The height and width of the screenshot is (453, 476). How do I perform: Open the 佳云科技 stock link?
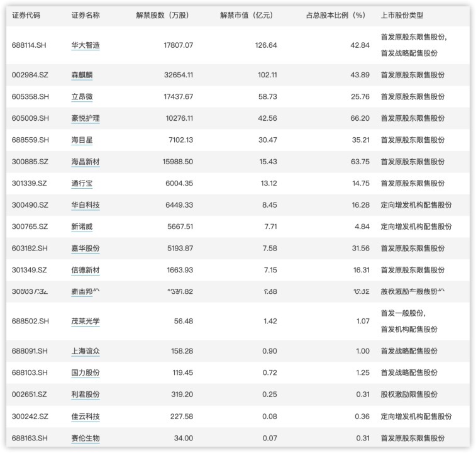86,417
